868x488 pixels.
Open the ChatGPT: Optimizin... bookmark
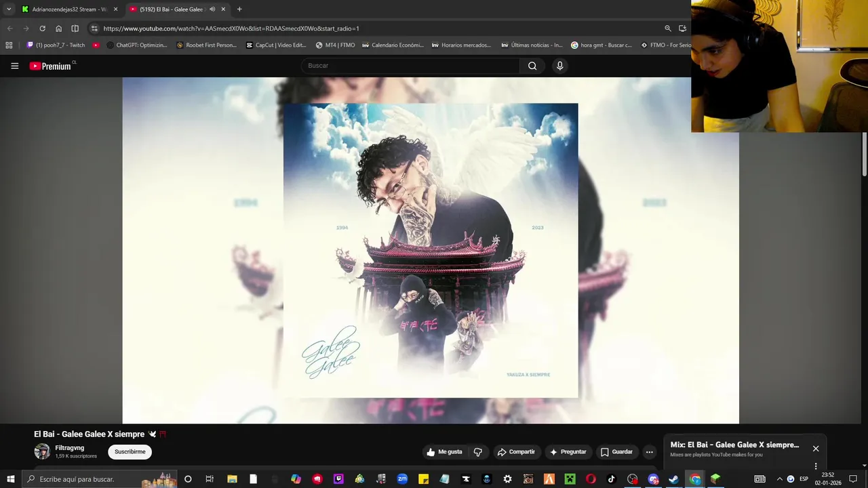point(137,45)
